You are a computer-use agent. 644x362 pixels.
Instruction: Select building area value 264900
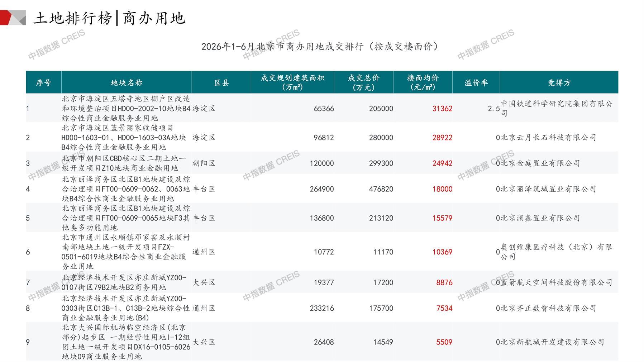[x=322, y=189]
